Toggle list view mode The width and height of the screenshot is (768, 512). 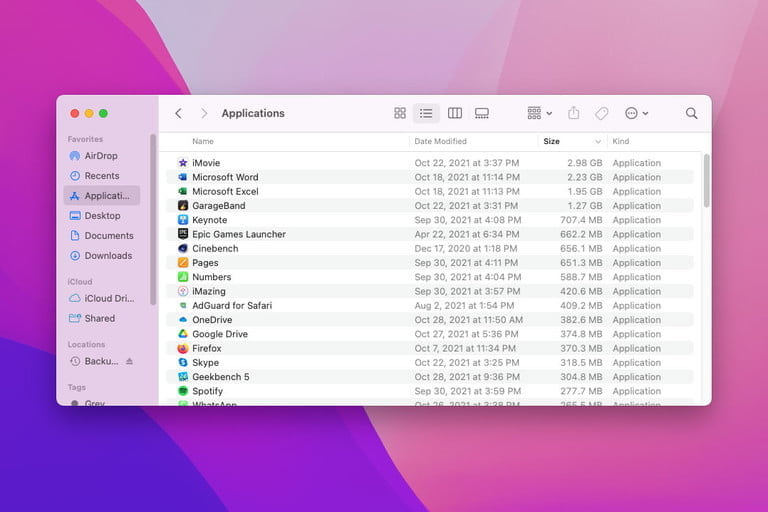[x=426, y=113]
